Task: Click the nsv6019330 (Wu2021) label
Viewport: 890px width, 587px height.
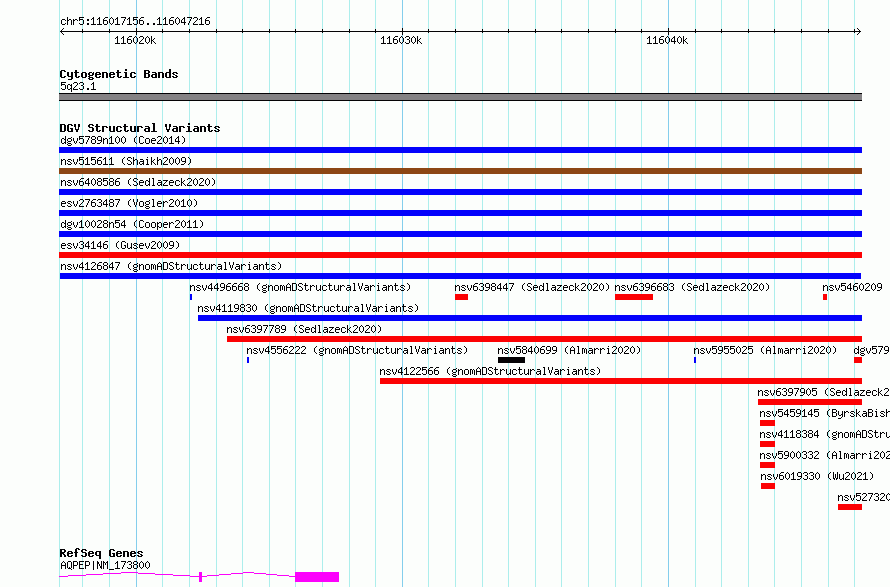Action: click(x=817, y=476)
